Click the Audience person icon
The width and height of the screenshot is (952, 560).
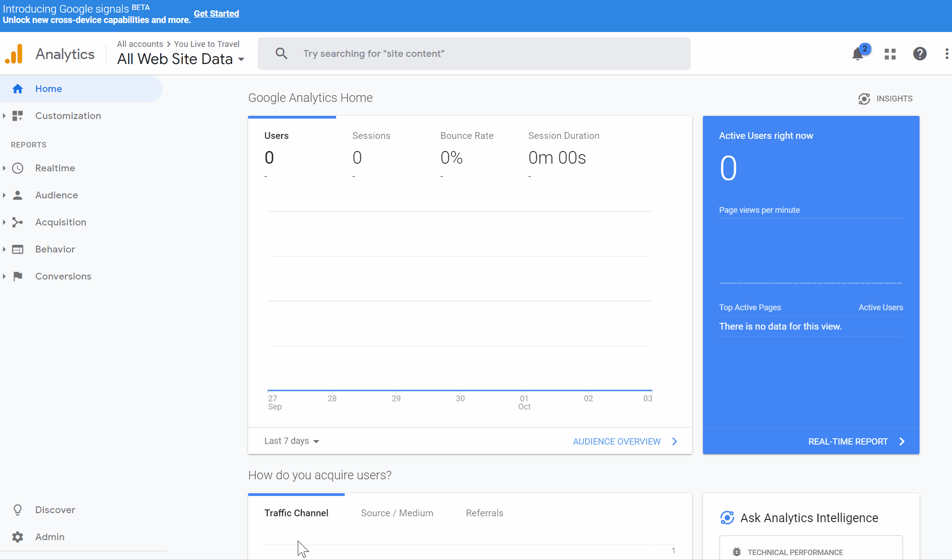18,195
